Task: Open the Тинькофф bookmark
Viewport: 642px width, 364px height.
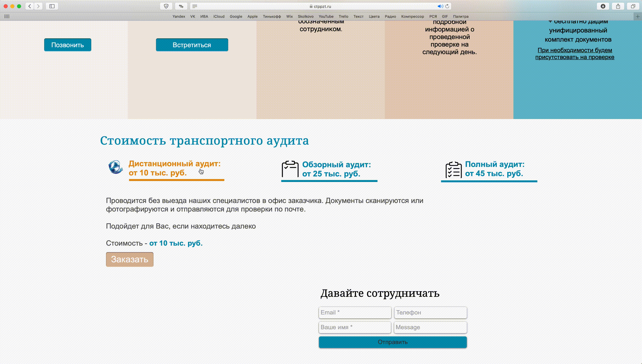Action: [272, 16]
